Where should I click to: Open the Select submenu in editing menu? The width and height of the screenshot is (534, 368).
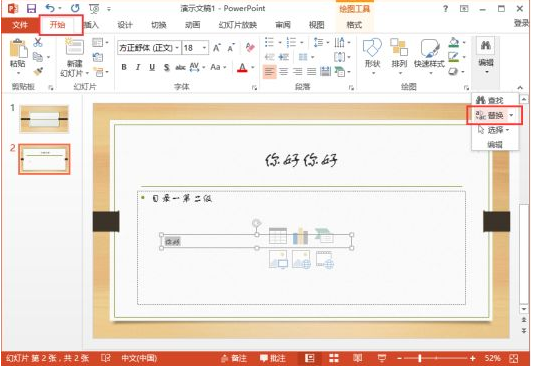[494, 130]
